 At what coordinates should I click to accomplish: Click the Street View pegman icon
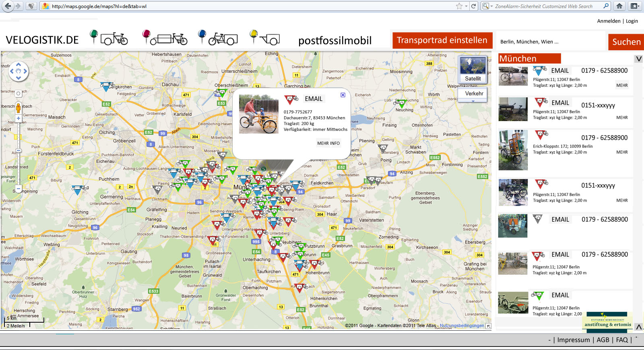[x=19, y=108]
